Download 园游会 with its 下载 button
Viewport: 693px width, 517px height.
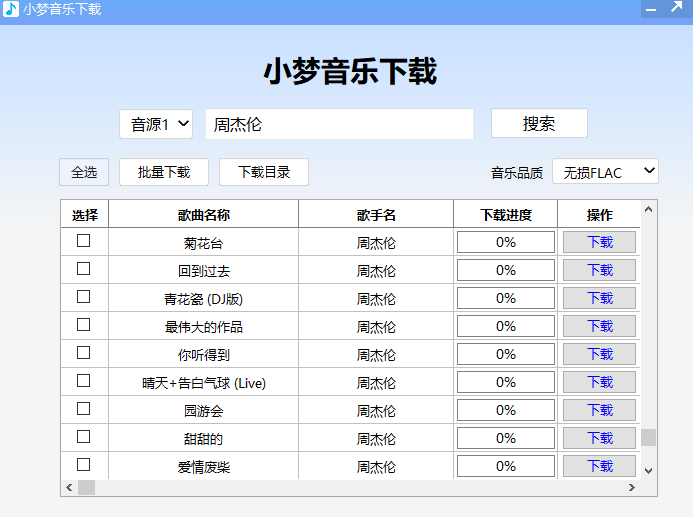coord(599,410)
